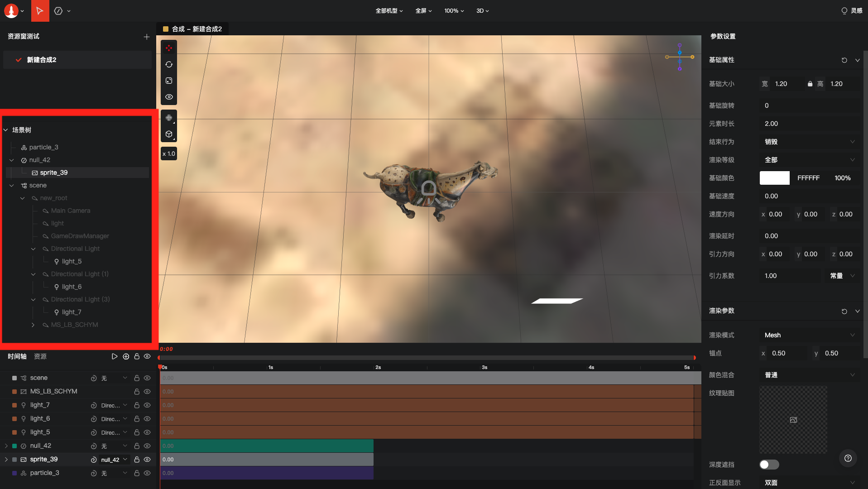Click the 元素时长 input field
868x489 pixels.
coord(810,124)
